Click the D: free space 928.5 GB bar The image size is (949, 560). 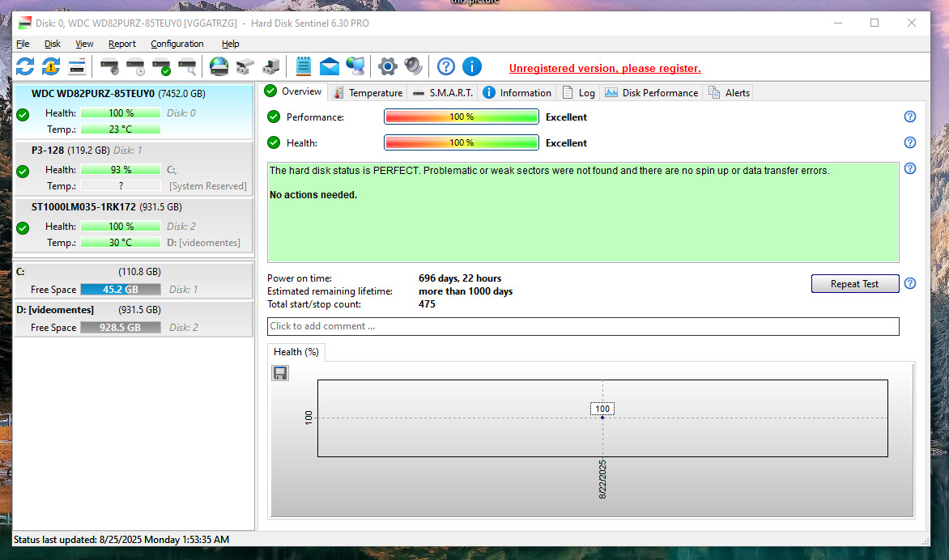tap(121, 328)
